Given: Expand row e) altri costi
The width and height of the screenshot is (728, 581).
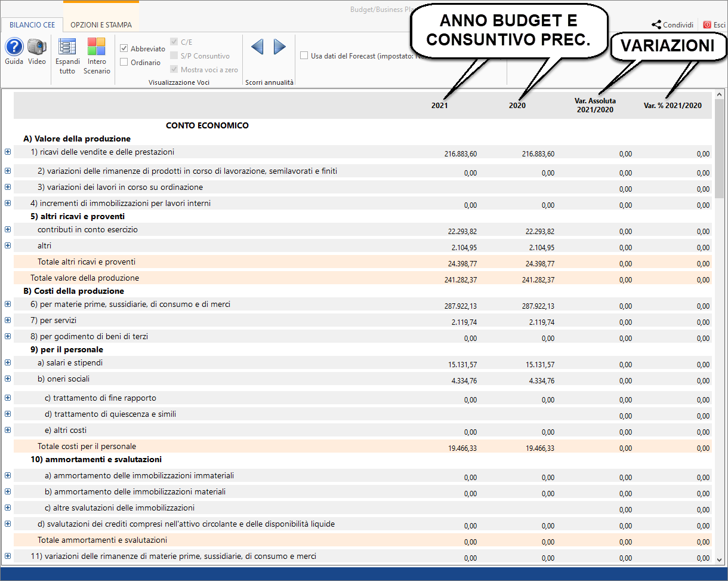Looking at the screenshot, I should click(8, 430).
